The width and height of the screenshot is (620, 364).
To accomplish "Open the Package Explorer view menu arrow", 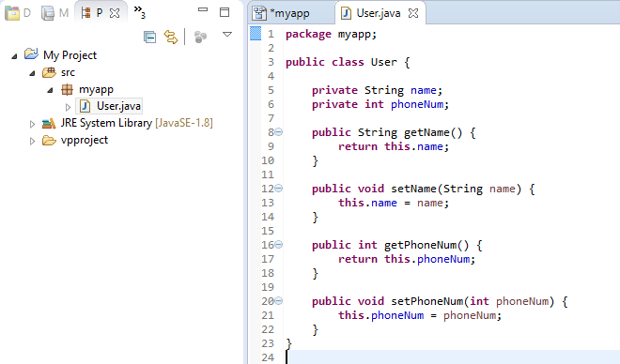I will pyautogui.click(x=227, y=35).
